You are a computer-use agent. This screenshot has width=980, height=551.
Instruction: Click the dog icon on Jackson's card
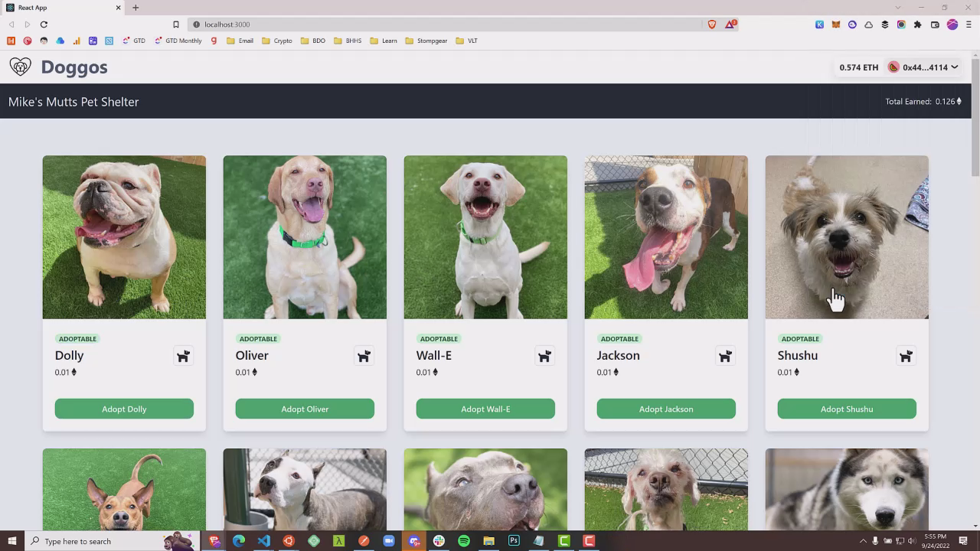pyautogui.click(x=725, y=356)
